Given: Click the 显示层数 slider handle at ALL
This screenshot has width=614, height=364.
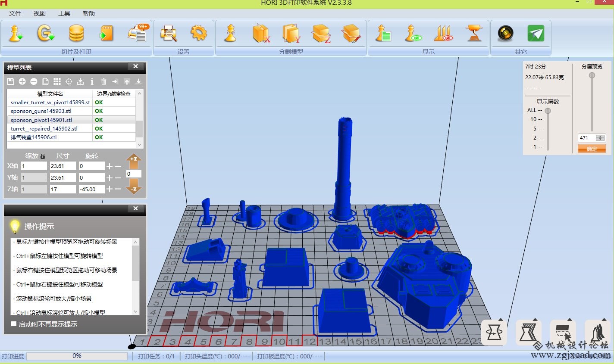Looking at the screenshot, I should pos(548,111).
